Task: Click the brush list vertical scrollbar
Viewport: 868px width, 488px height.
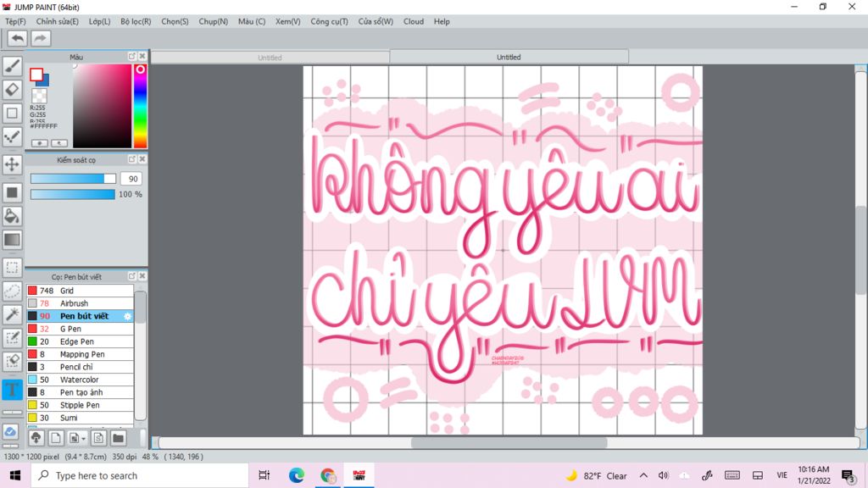Action: pos(141,355)
